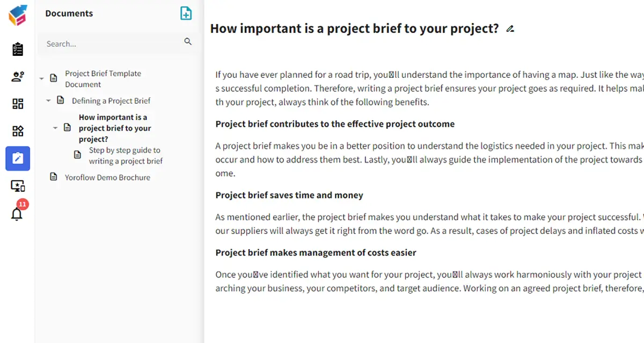This screenshot has height=343, width=644.
Task: Open Step by step guide document
Action: (x=126, y=156)
